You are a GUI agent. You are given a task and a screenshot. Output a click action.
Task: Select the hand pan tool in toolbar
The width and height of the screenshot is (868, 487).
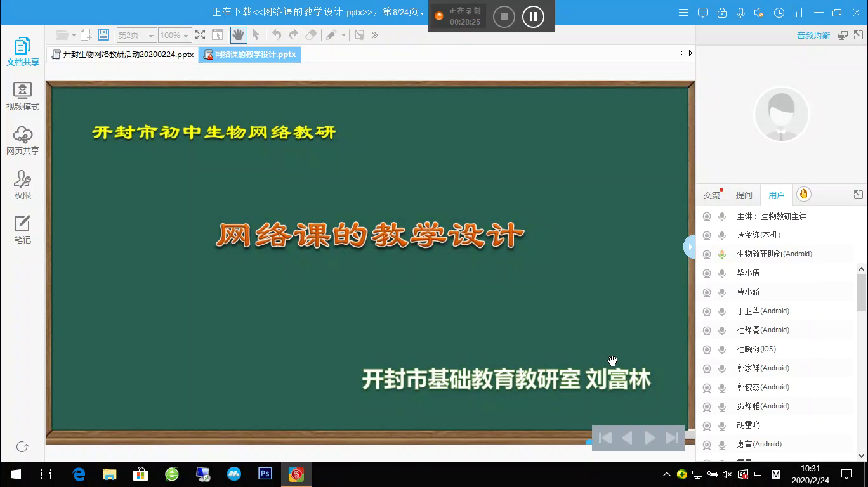click(x=238, y=36)
